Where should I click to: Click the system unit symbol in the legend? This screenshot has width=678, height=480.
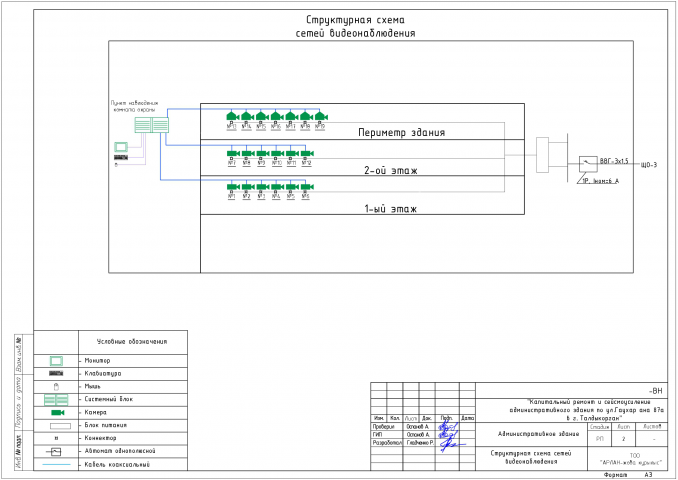[56, 400]
